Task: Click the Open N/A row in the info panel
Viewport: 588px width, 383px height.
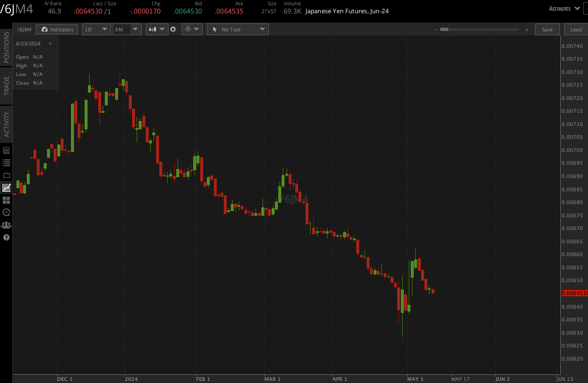Action: 29,57
